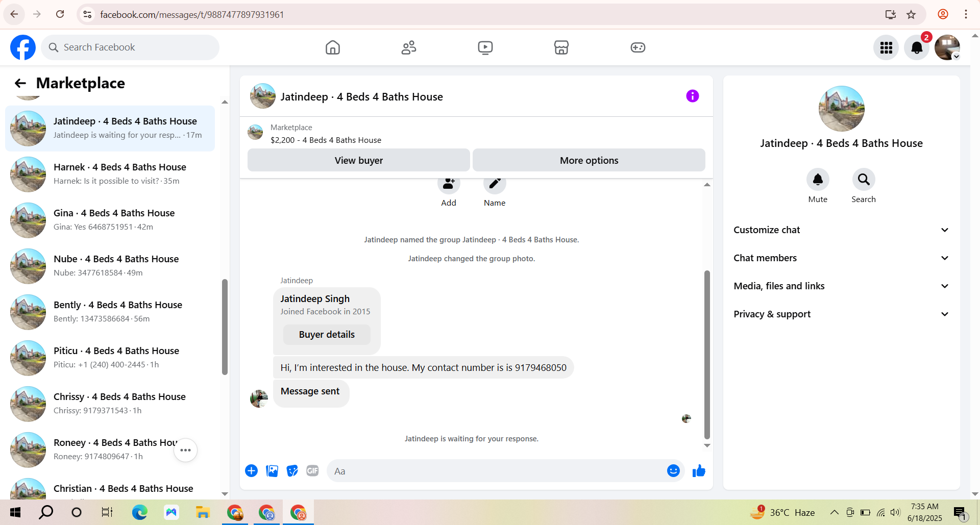This screenshot has height=525, width=980.
Task: Click the browser address bar URL
Action: [192, 14]
